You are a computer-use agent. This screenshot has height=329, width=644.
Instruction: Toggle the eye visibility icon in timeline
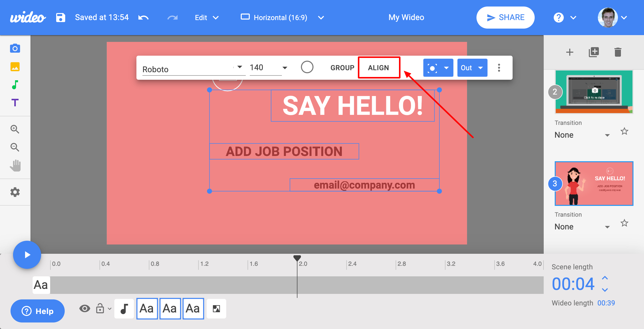[x=85, y=308]
